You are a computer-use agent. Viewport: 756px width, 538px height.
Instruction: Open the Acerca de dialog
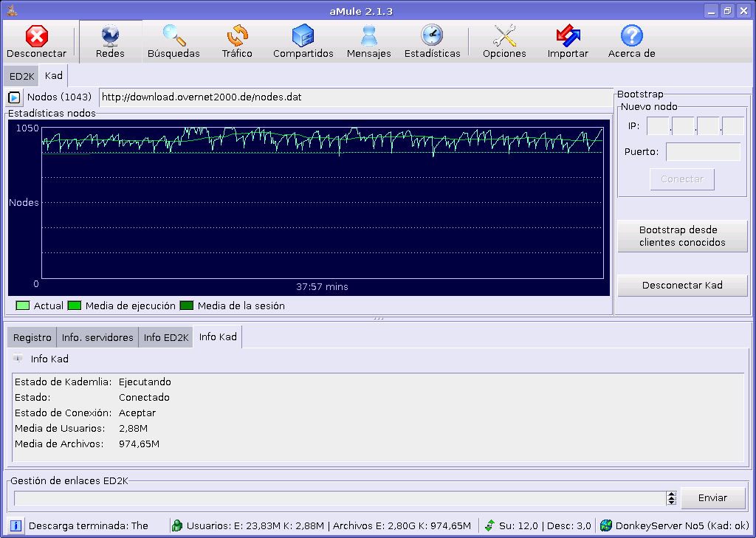click(631, 41)
